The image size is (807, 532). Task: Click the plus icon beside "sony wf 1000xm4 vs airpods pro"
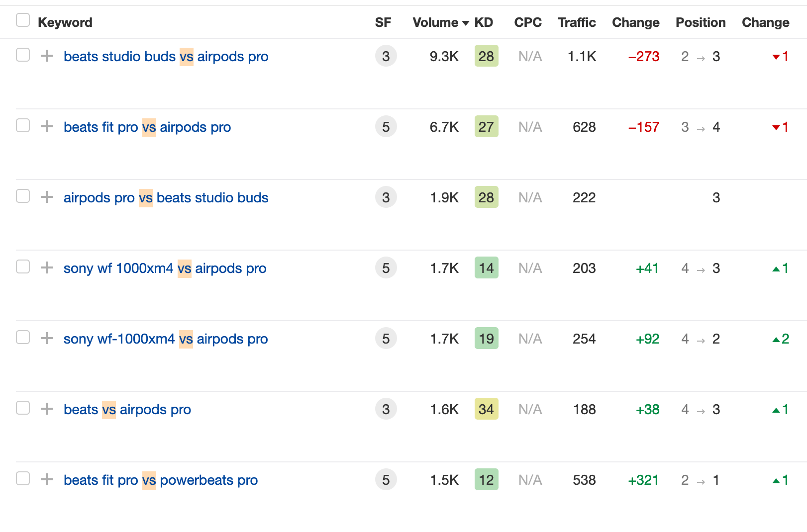point(46,267)
